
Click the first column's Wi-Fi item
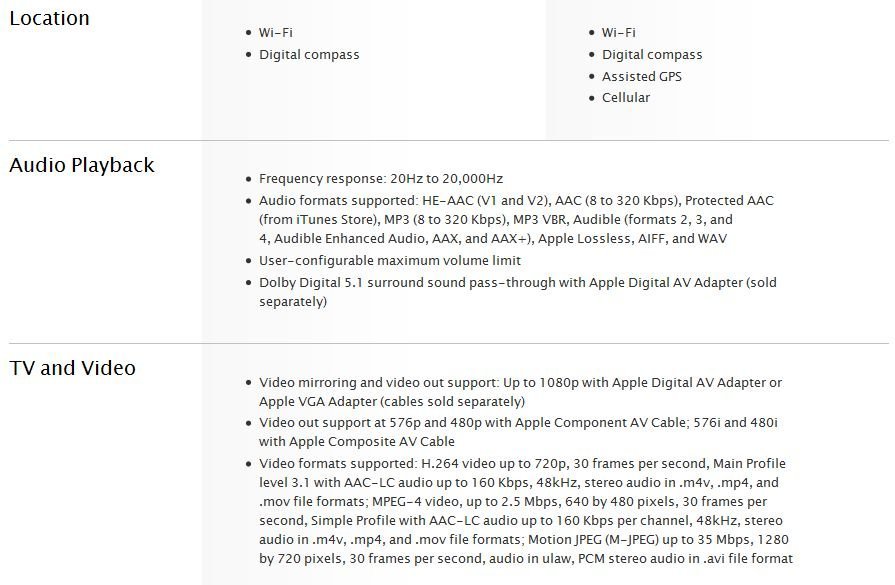tap(276, 33)
